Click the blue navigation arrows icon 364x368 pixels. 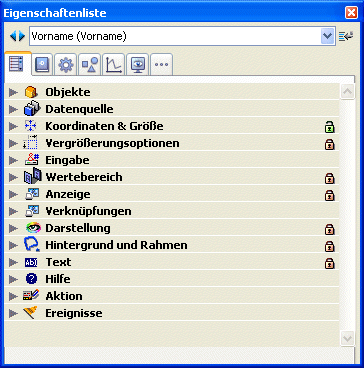pyautogui.click(x=17, y=36)
